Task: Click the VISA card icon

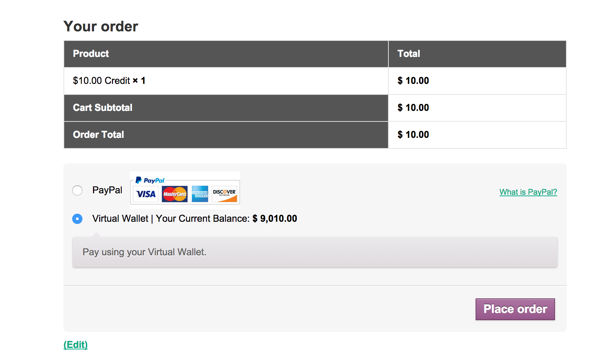Action: [146, 194]
